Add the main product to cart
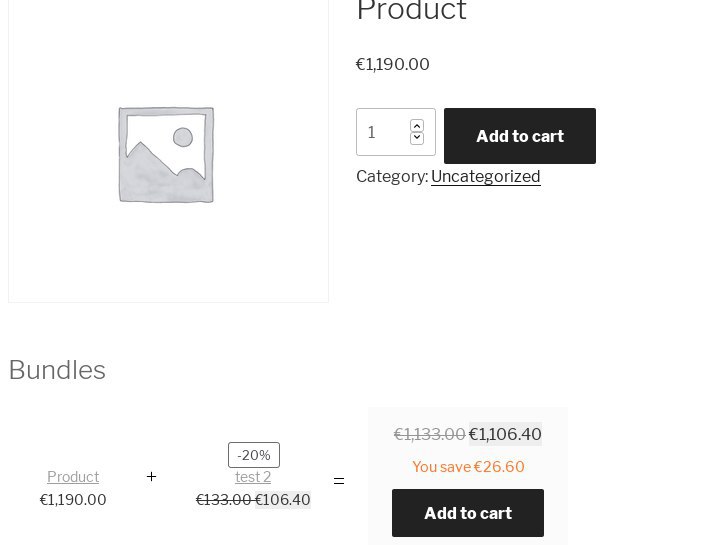 point(520,136)
